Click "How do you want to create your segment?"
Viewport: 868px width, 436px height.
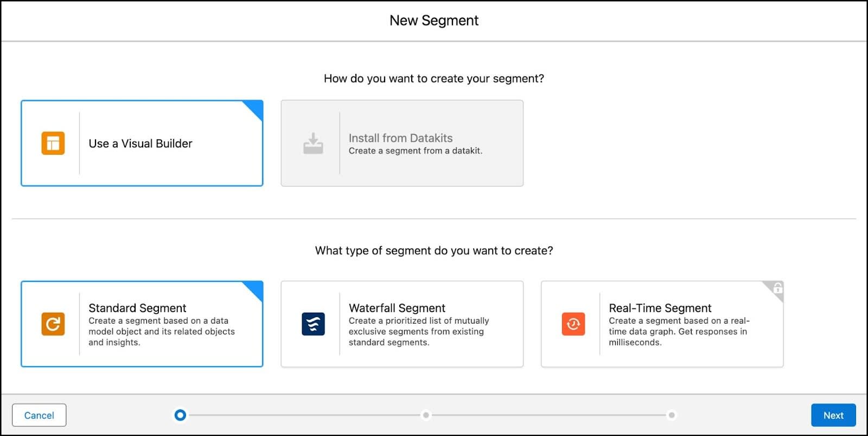pyautogui.click(x=434, y=79)
